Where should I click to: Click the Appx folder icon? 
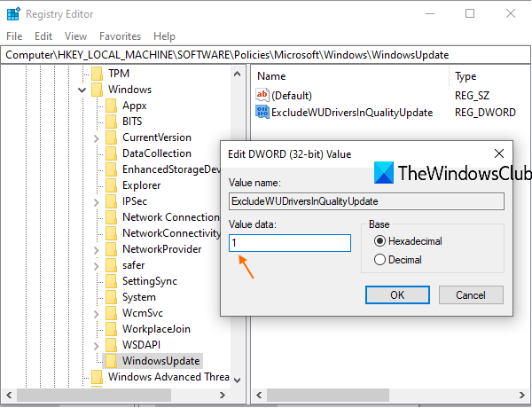(111, 106)
